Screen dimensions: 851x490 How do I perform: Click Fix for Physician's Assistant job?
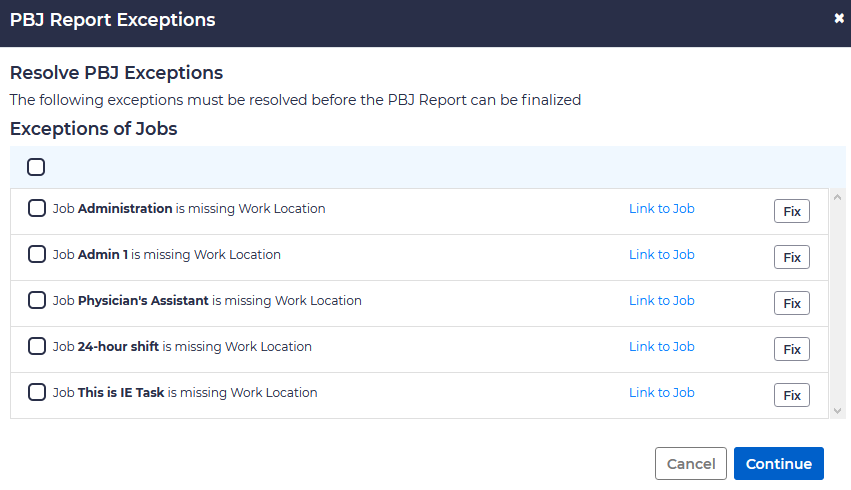(x=791, y=303)
